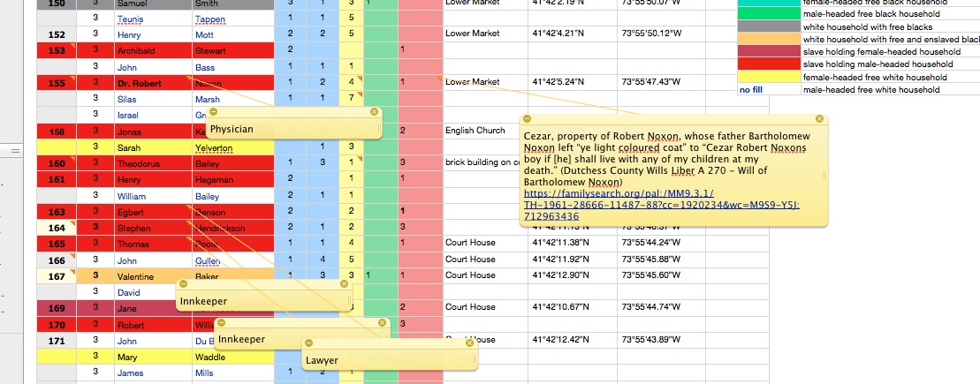Collapse the Lawyer comment note
The height and width of the screenshot is (384, 980).
[309, 343]
